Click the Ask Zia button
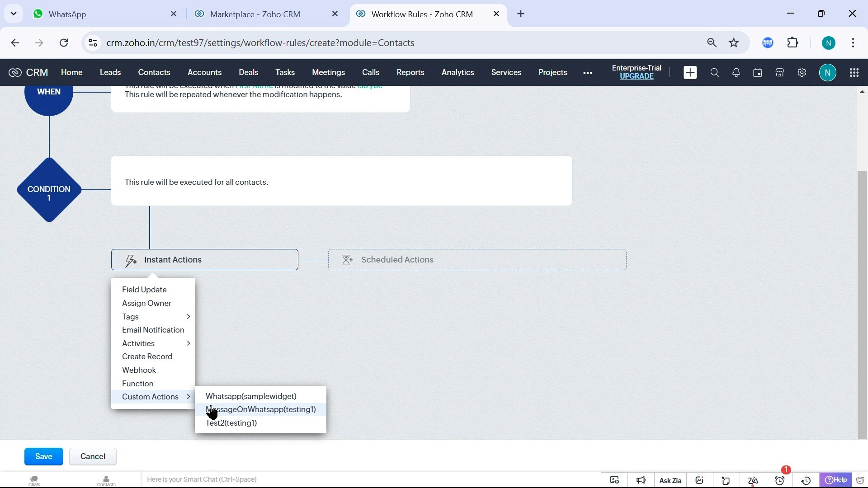The image size is (868, 488). click(670, 480)
